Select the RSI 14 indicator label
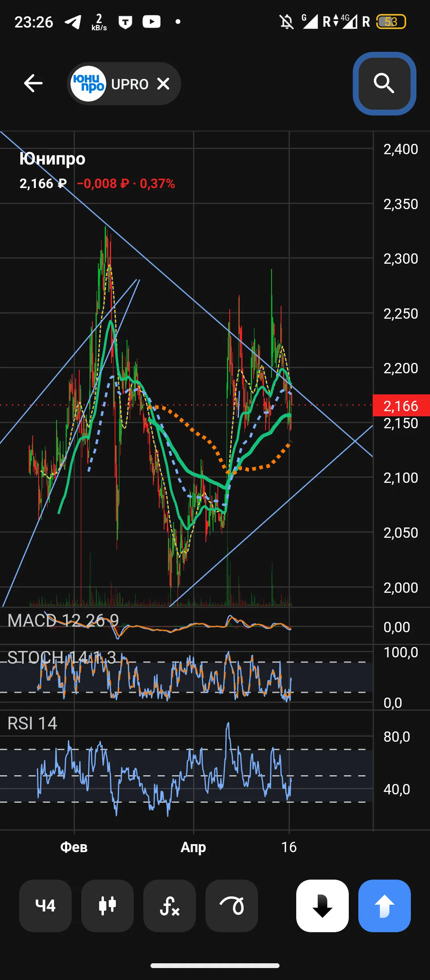430x980 pixels. [x=32, y=723]
